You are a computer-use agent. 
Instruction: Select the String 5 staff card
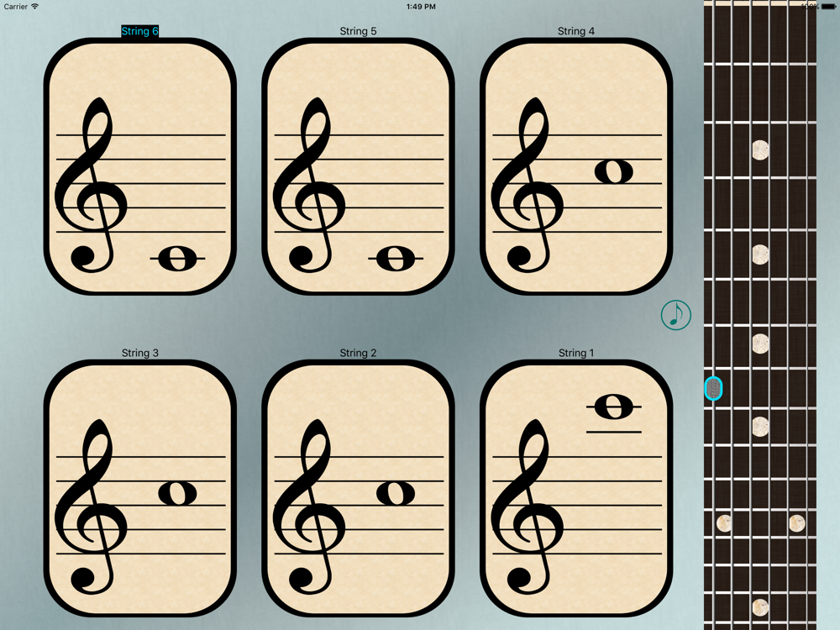coord(358,166)
